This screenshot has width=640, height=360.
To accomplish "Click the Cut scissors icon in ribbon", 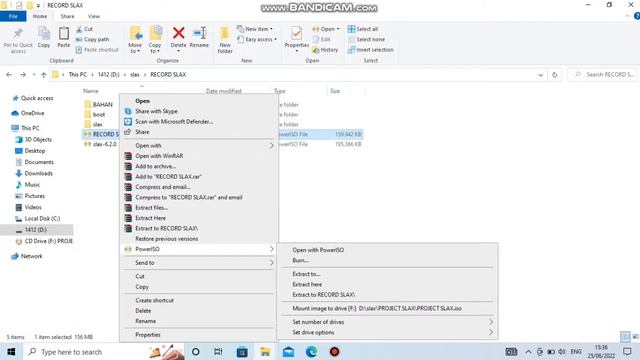I will click(79, 29).
